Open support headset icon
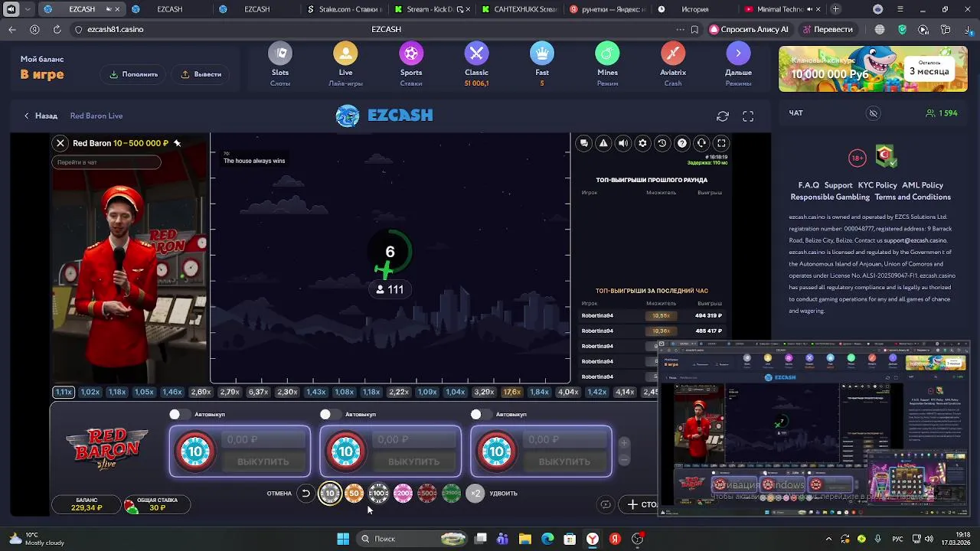The image size is (980, 551). [701, 143]
